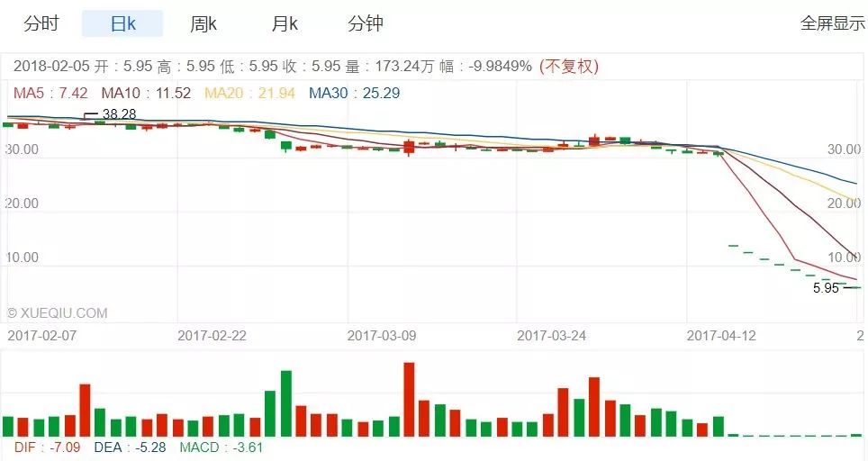Screen dimensions: 868x461
Task: Click the MA5 indicator label
Action: coord(50,93)
